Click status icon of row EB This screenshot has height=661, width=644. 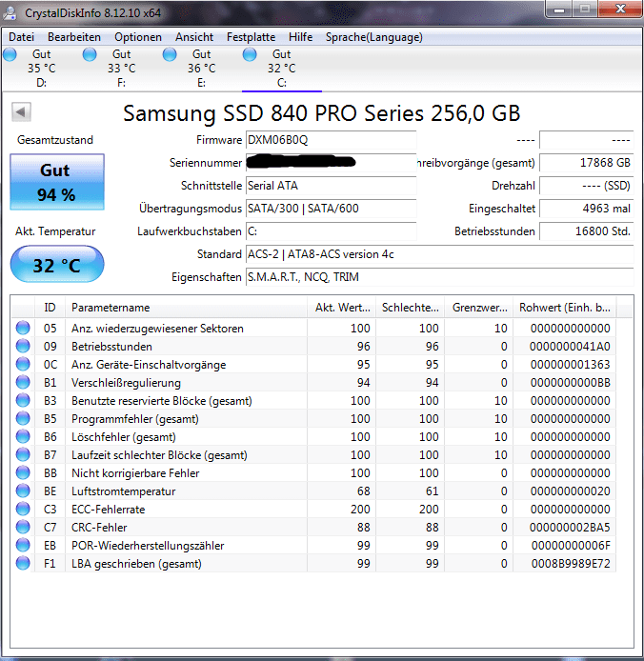click(x=23, y=546)
